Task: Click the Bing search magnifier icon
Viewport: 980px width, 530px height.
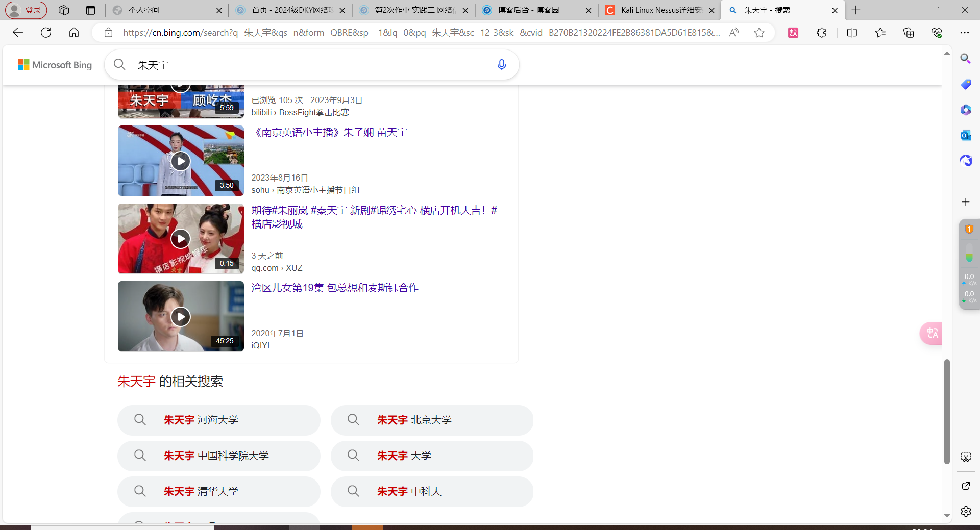Action: coord(119,64)
